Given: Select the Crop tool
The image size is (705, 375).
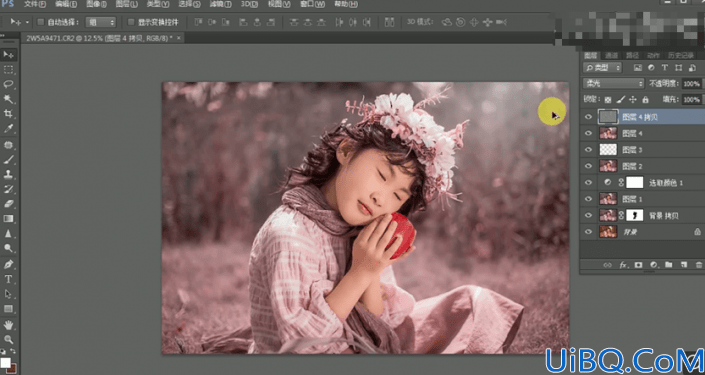Looking at the screenshot, I should click(8, 114).
